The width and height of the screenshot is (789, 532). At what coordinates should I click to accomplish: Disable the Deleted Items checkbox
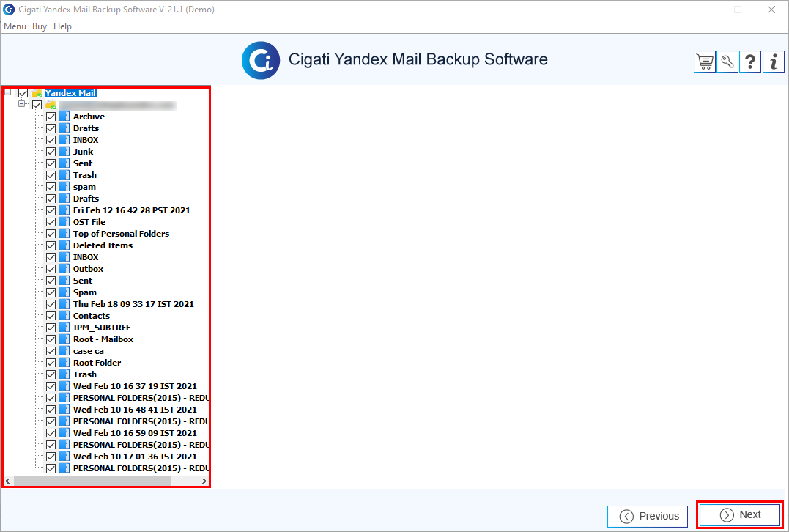(x=51, y=245)
